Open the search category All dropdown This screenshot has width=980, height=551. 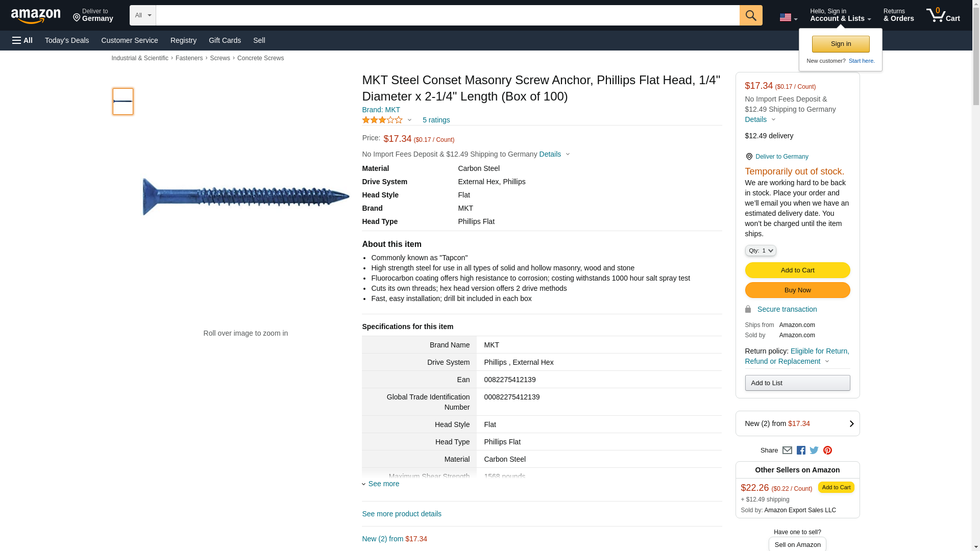click(142, 15)
